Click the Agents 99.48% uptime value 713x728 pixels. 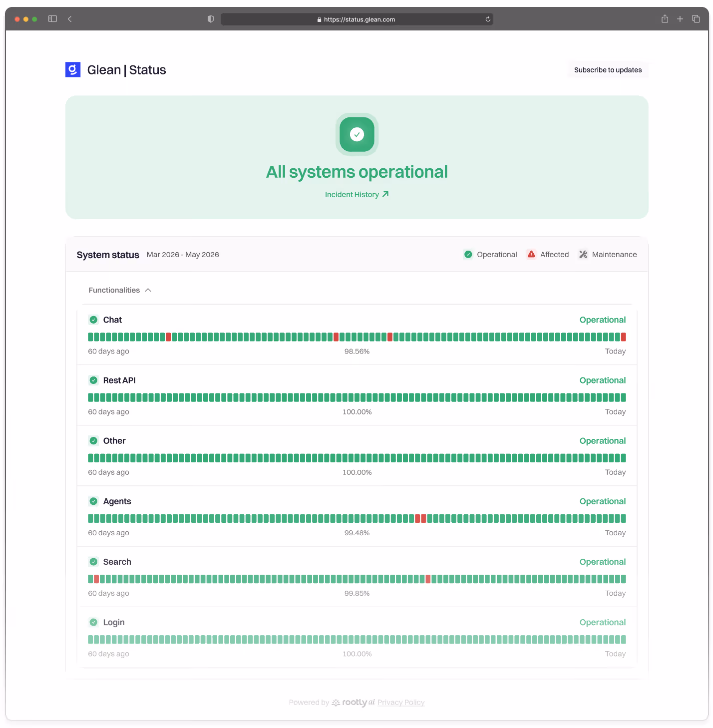click(357, 533)
